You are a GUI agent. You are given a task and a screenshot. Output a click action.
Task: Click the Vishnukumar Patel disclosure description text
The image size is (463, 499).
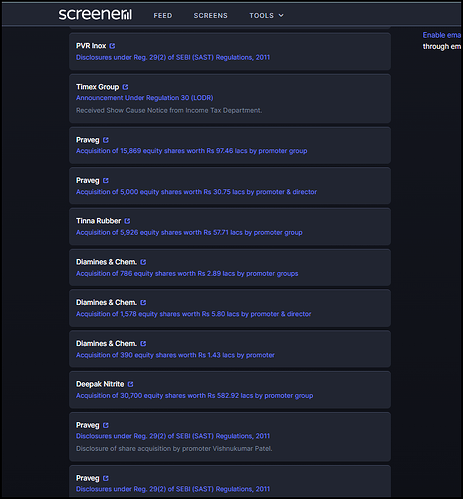coord(174,449)
